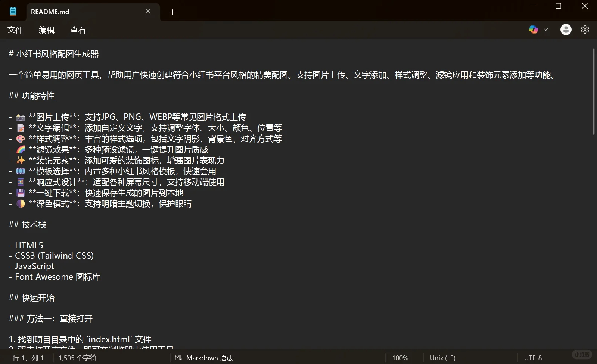
Task: Click the ### 方法一：直接打开 heading
Action: [51, 319]
